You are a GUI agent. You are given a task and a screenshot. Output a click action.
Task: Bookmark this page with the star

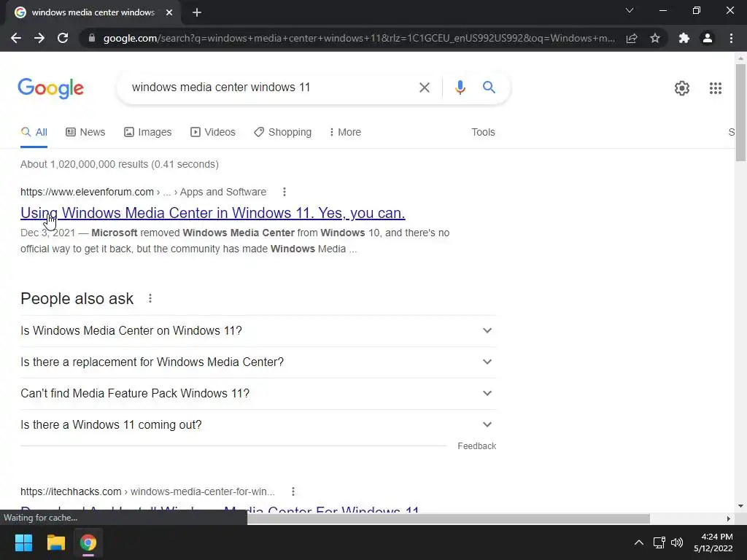pos(655,38)
